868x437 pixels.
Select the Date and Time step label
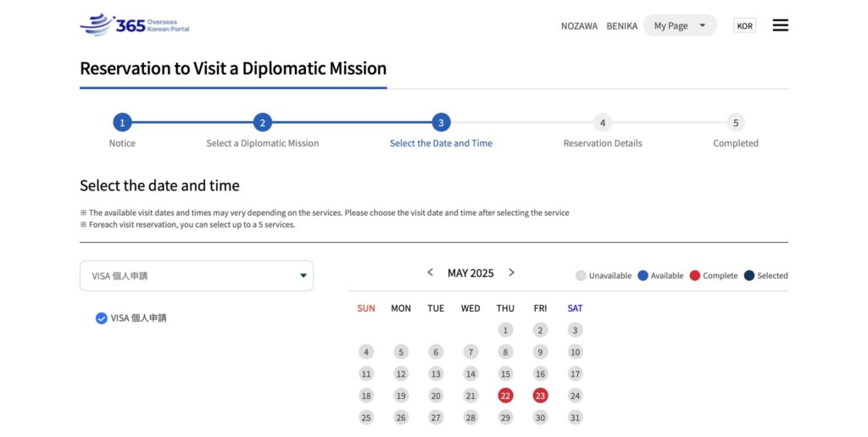(x=441, y=143)
